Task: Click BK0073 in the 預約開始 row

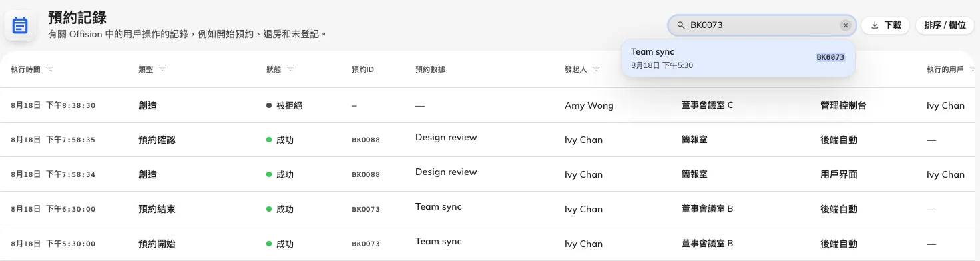Action: (366, 244)
